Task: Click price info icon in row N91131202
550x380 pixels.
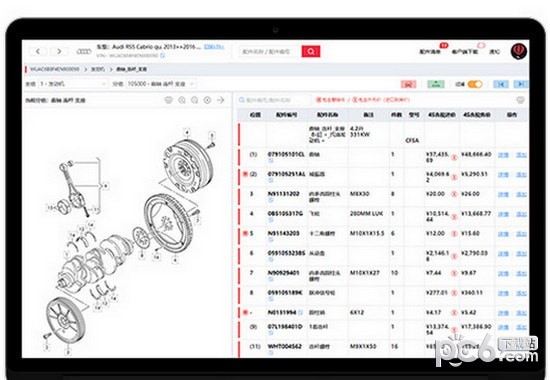Action: point(454,194)
